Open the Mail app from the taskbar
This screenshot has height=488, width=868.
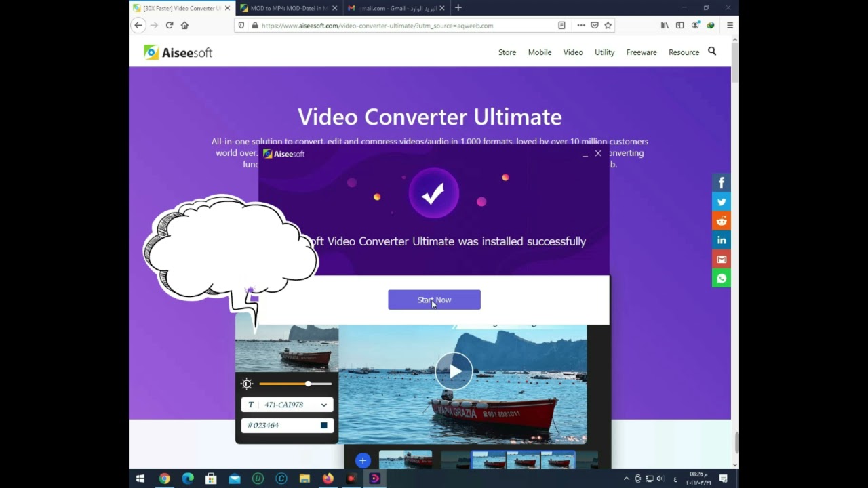click(x=235, y=479)
